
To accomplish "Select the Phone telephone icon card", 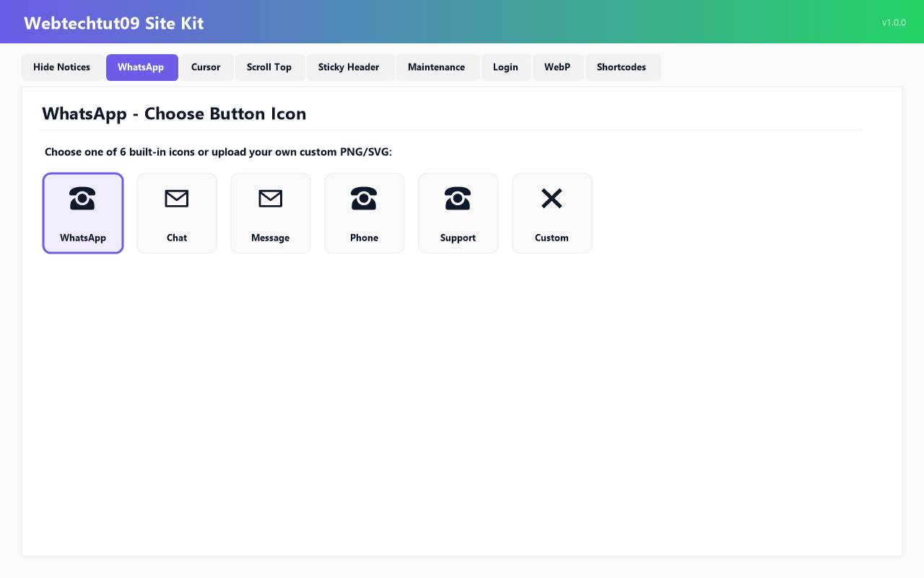I will pyautogui.click(x=365, y=213).
